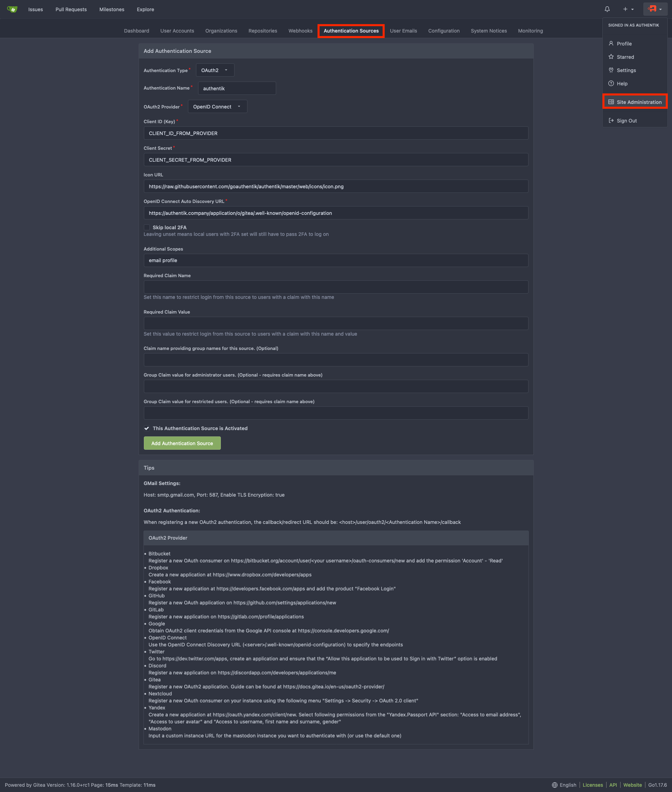Expand the OAuth2 Provider OpenID Connect dropdown

(x=217, y=107)
